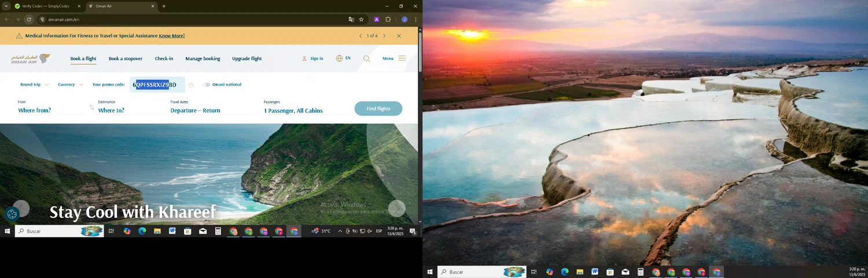The height and width of the screenshot is (278, 868).
Task: Click the browser forward arrow
Action: pos(18,19)
